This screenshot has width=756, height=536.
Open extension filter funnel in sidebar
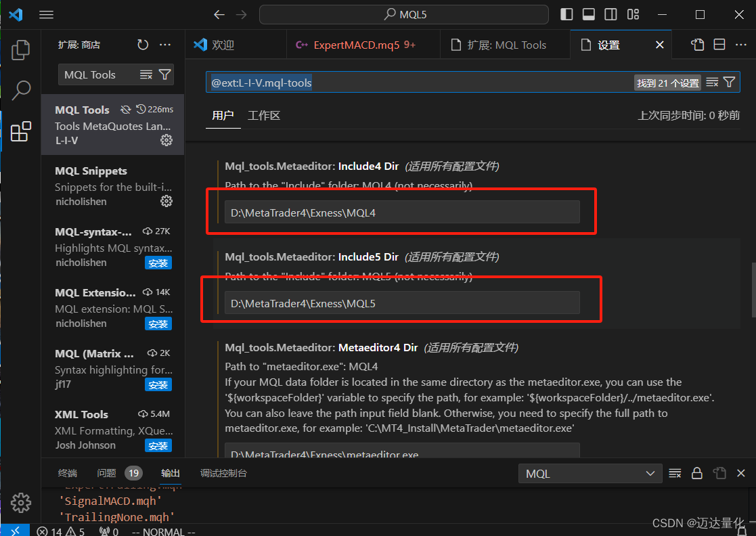point(165,74)
